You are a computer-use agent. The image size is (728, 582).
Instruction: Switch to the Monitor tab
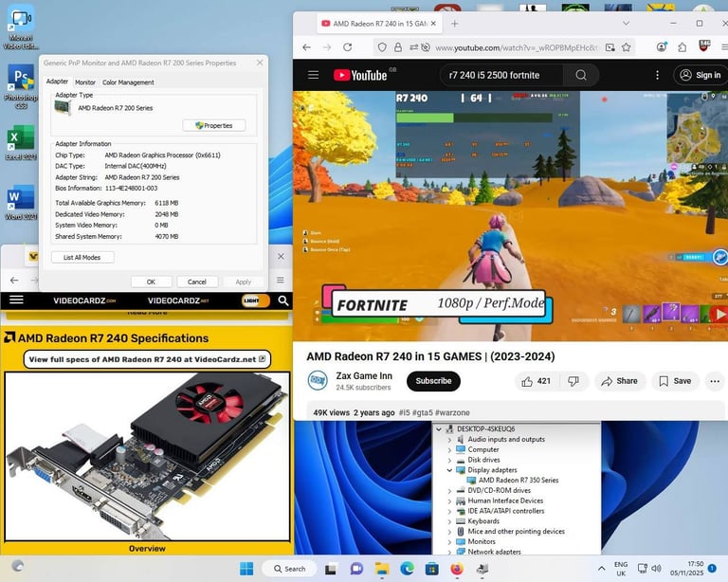pyautogui.click(x=85, y=82)
